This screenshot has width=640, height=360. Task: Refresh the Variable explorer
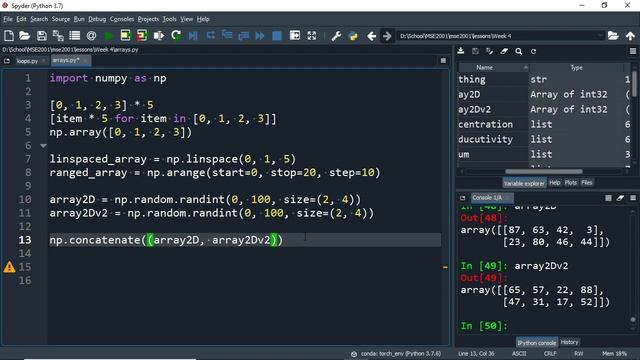coord(533,51)
